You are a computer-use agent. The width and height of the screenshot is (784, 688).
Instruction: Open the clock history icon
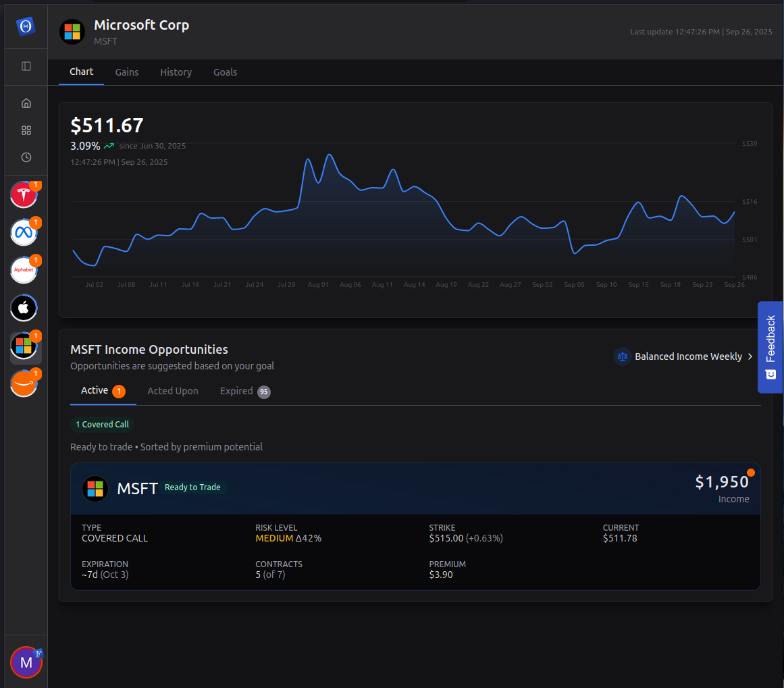[26, 157]
